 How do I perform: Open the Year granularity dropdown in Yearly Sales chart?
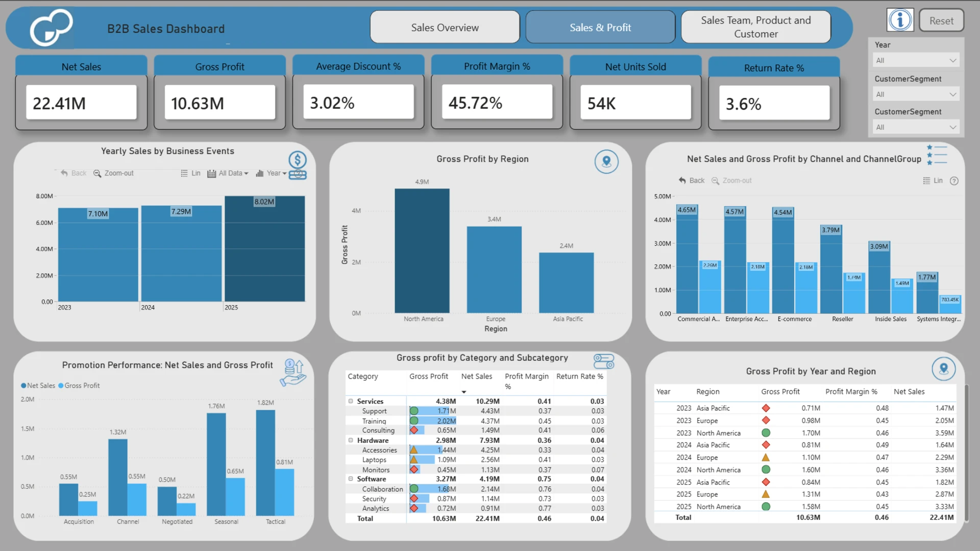click(271, 173)
